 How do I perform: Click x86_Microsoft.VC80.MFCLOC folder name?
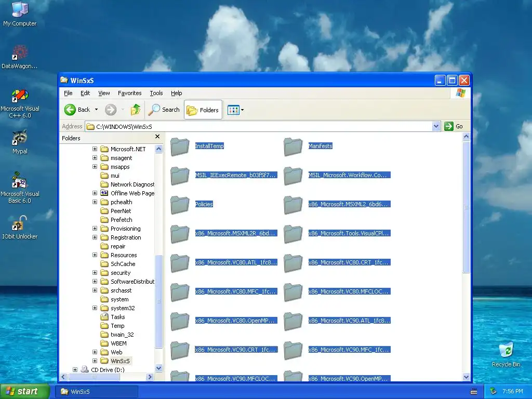pos(350,291)
